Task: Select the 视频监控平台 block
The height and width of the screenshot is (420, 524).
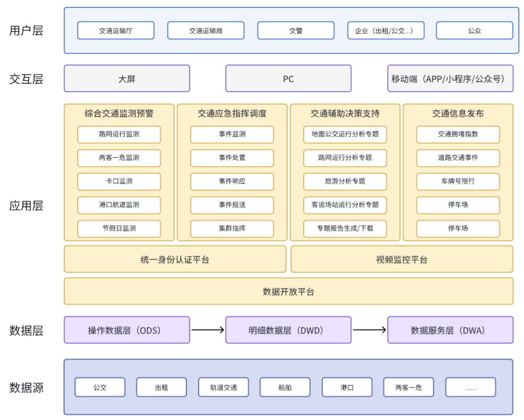Action: point(402,260)
